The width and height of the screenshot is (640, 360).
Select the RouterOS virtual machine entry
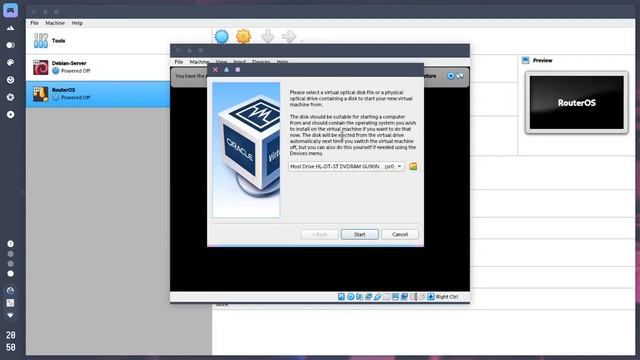[x=98, y=94]
